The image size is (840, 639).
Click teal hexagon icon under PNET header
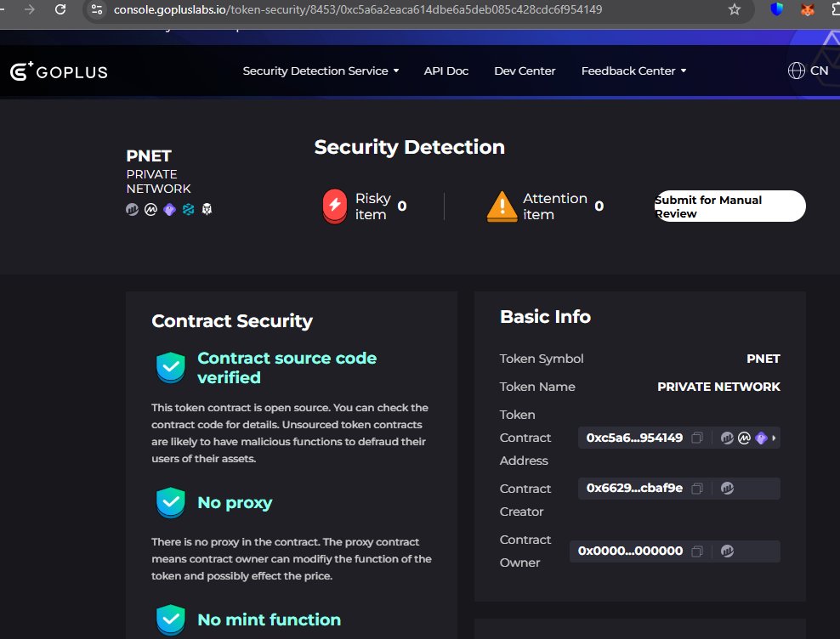[189, 209]
